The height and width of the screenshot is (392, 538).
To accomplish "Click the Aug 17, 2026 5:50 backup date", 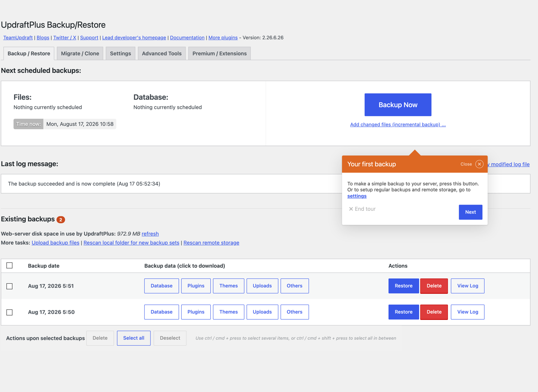I will pyautogui.click(x=51, y=312).
